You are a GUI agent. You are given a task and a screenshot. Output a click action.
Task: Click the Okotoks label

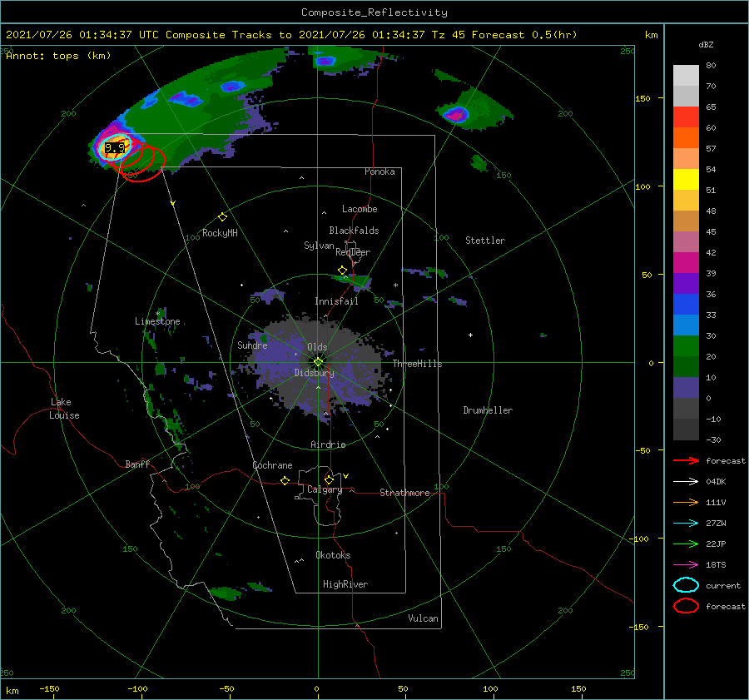334,555
